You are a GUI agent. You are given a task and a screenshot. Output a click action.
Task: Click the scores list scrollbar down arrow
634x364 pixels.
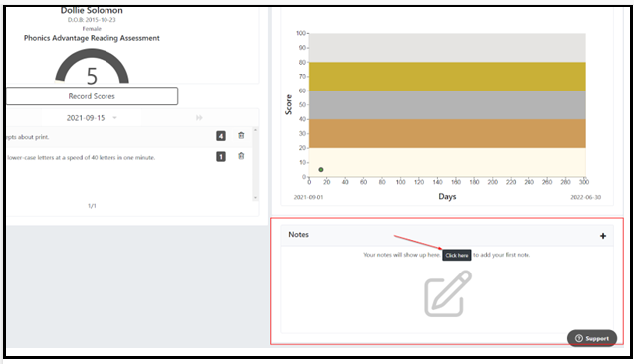point(255,198)
